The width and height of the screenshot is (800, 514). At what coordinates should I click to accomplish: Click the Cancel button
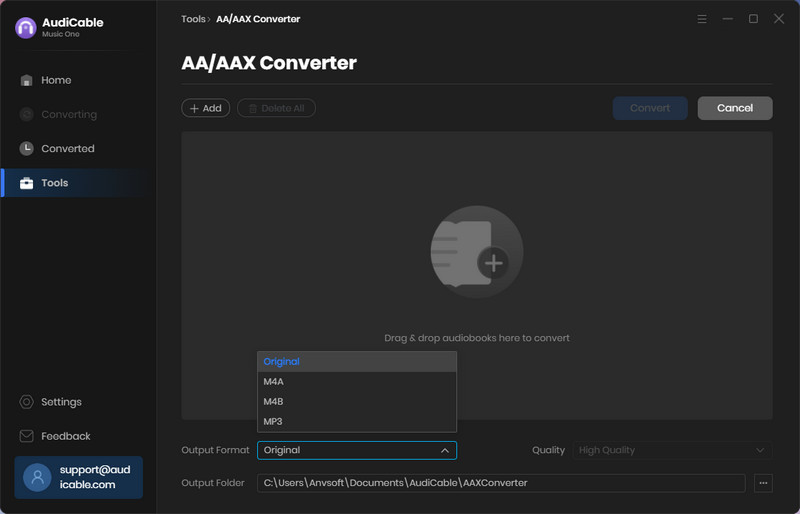(x=735, y=108)
